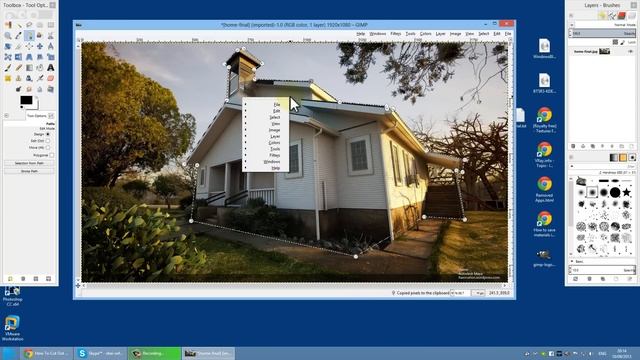Click the brush Spacing slider

coord(603,270)
